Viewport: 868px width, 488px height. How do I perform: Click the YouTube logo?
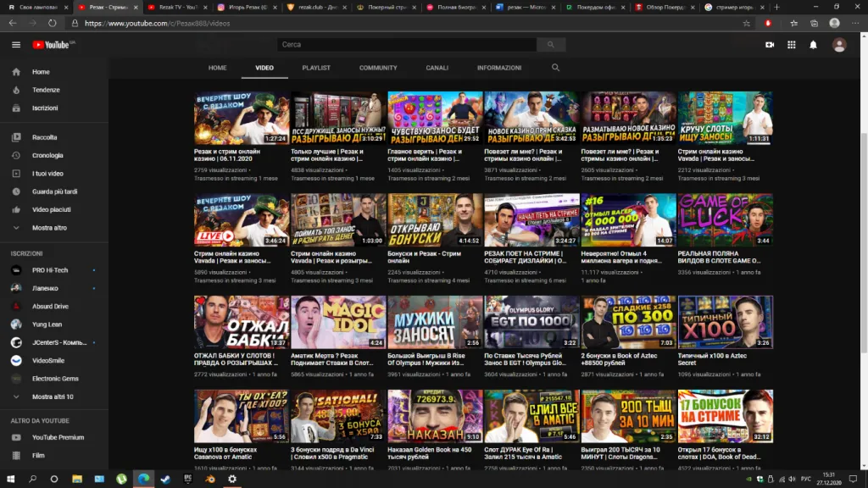tap(53, 44)
